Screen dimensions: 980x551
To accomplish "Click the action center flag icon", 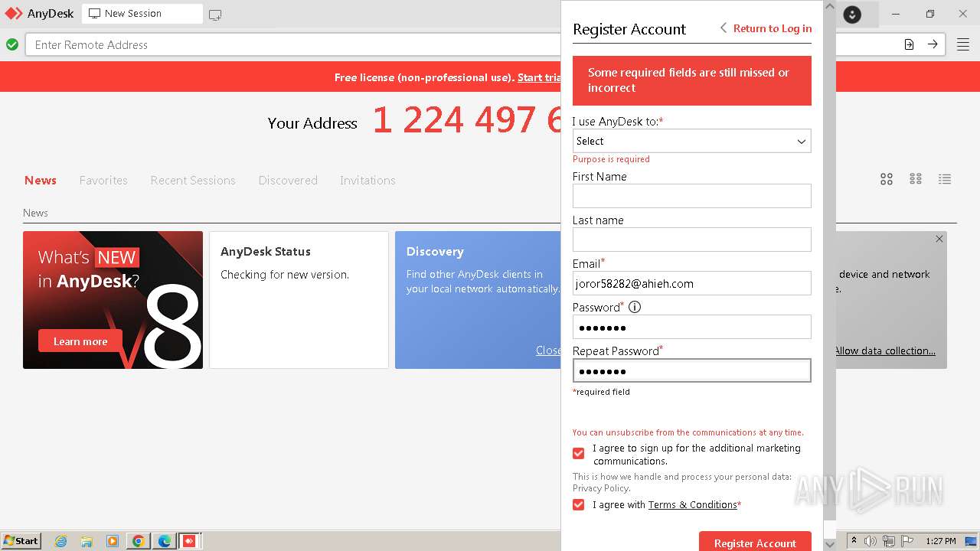I will [907, 541].
